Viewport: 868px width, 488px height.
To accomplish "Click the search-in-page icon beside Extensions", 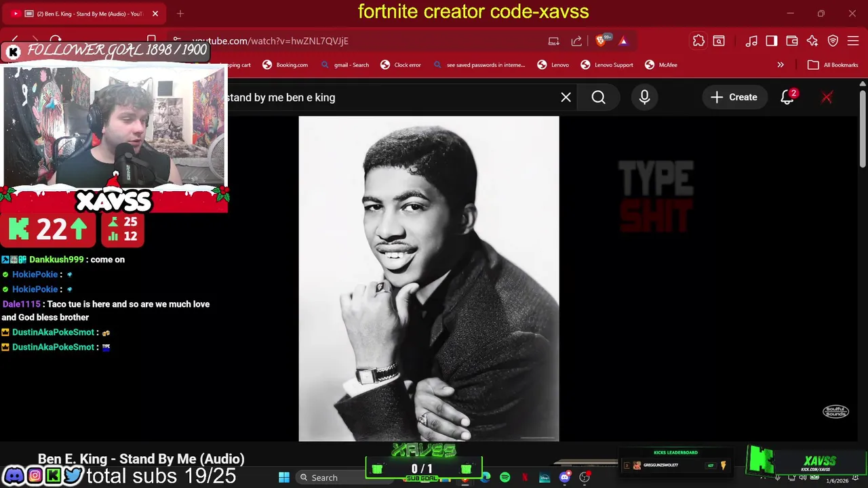I will (x=719, y=41).
